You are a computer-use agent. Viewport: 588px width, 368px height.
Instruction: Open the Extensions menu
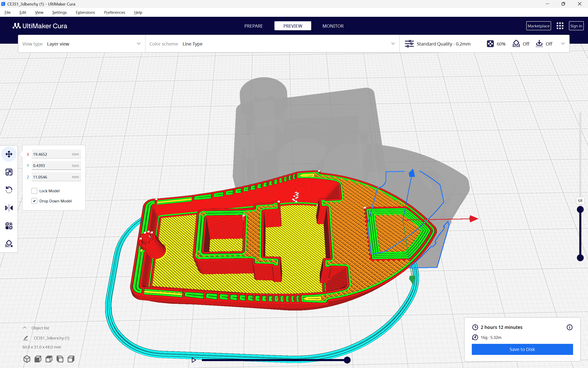(85, 12)
